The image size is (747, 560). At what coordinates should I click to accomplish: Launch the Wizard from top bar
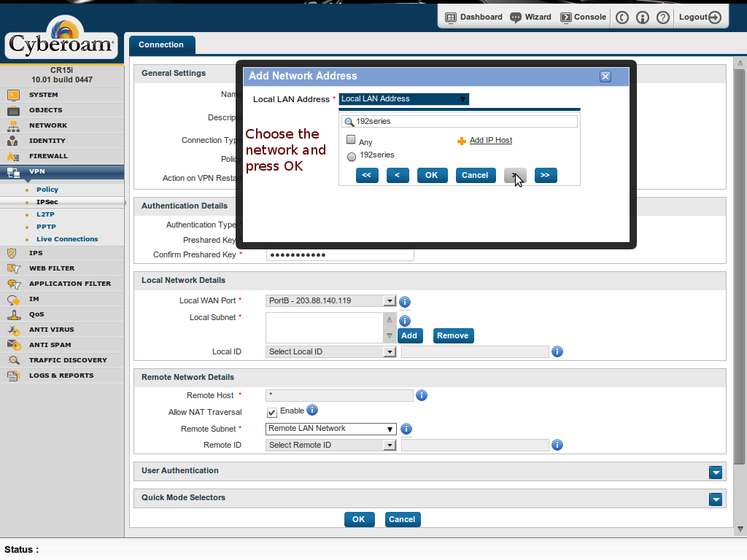(x=531, y=17)
